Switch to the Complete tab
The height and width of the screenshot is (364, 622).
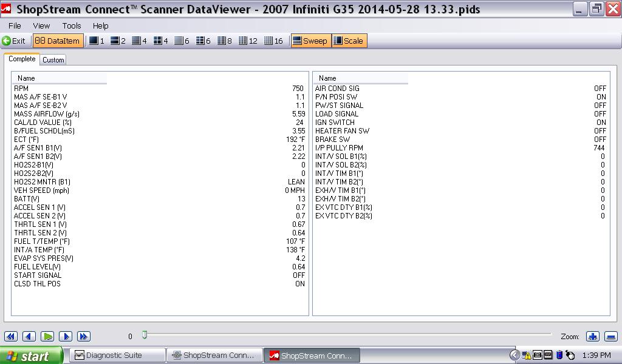point(22,59)
